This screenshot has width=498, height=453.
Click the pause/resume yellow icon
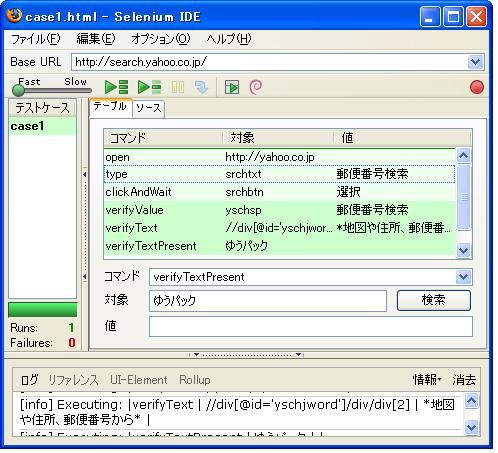[x=178, y=87]
